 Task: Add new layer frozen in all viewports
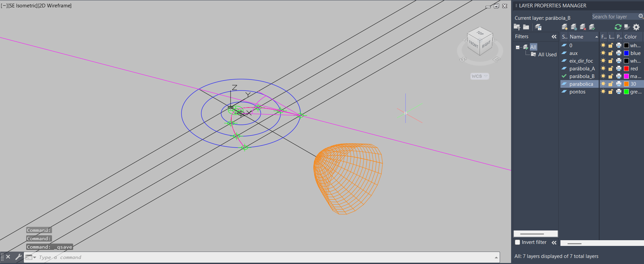574,27
